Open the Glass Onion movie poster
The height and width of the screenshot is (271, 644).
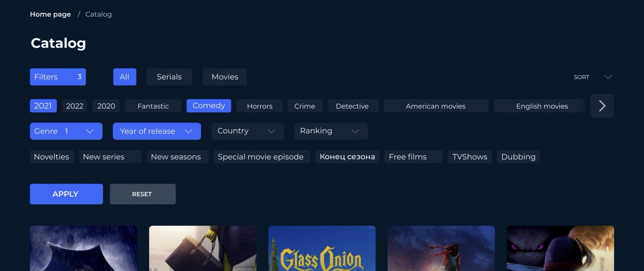click(x=322, y=248)
